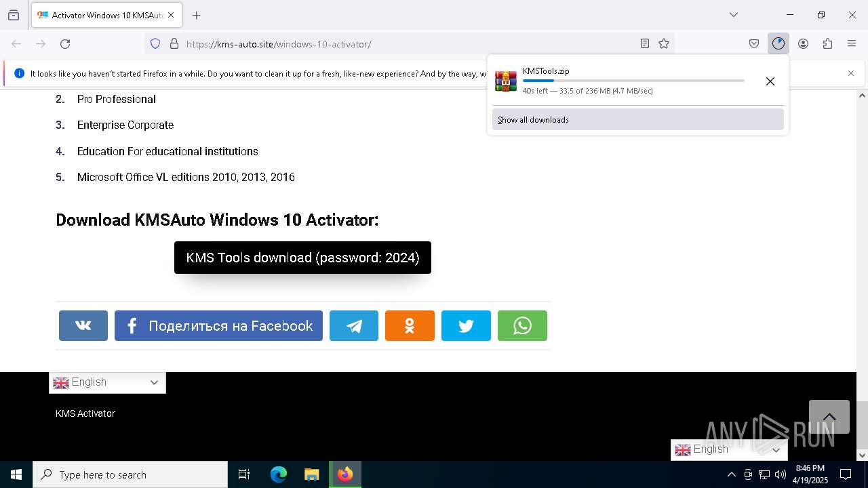The width and height of the screenshot is (868, 488).
Task: Open the extensions puzzle icon
Action: (x=827, y=44)
